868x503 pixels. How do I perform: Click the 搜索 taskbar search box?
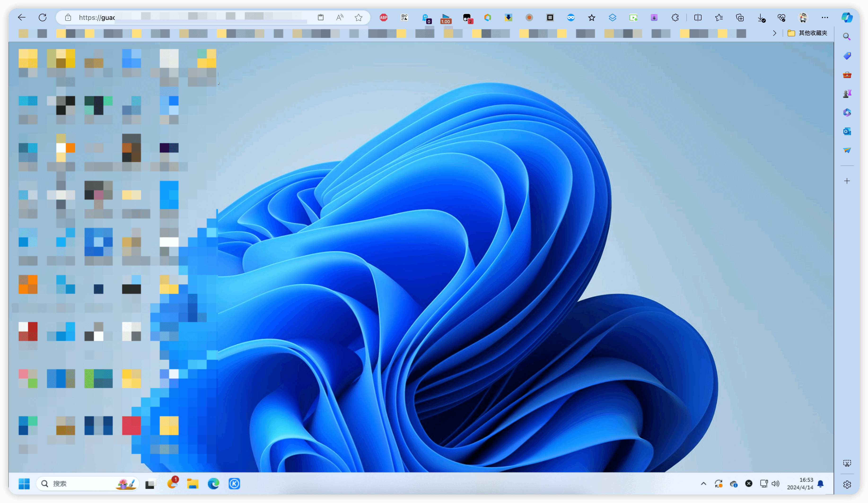pyautogui.click(x=88, y=484)
